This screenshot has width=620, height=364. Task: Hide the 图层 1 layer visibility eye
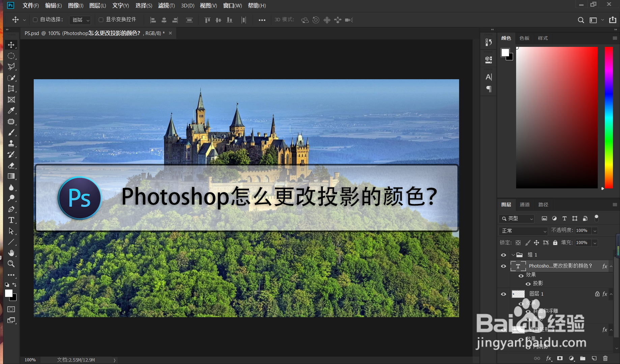(504, 294)
